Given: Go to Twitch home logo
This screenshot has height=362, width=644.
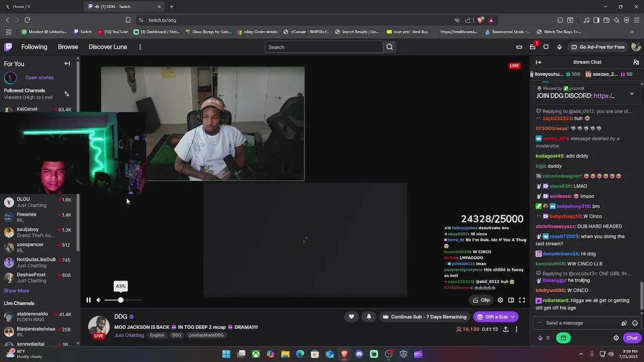Looking at the screenshot, I should (8, 47).
